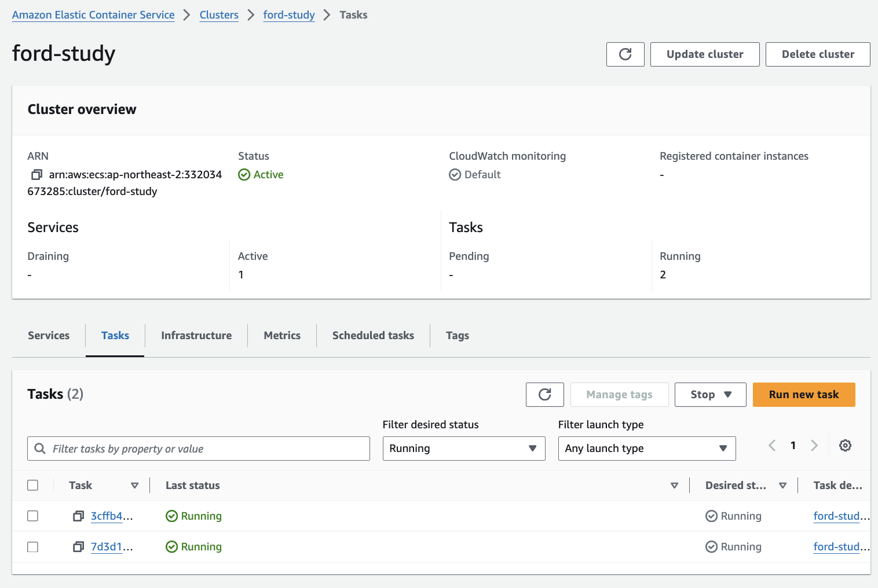Click the Manage tags button
This screenshot has height=588, width=878.
619,395
